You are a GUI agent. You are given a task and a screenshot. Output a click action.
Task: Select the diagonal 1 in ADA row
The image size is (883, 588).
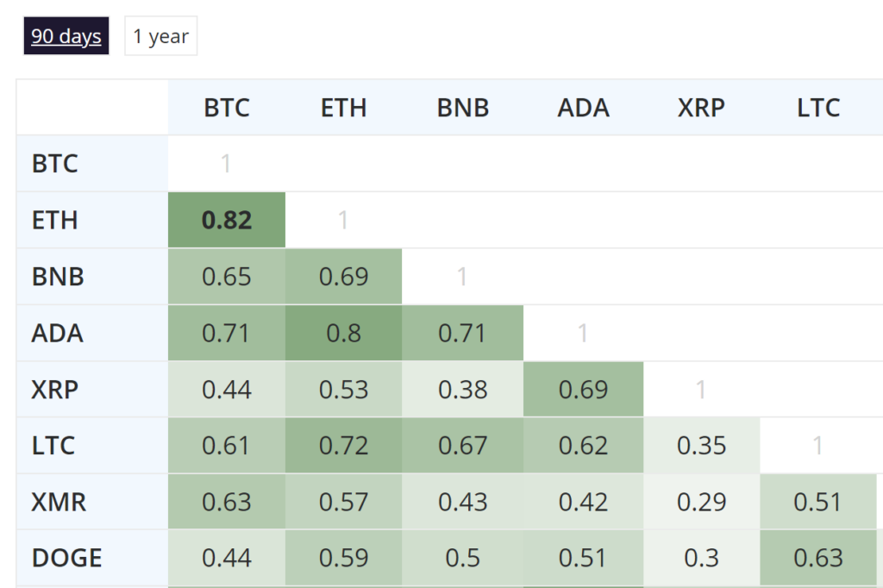click(x=584, y=333)
